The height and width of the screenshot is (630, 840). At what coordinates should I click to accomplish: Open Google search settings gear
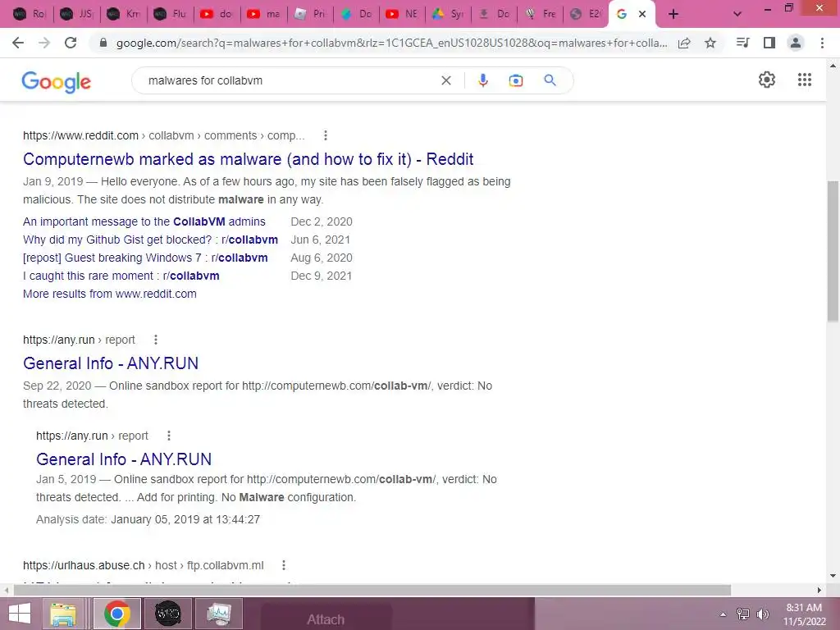767,80
